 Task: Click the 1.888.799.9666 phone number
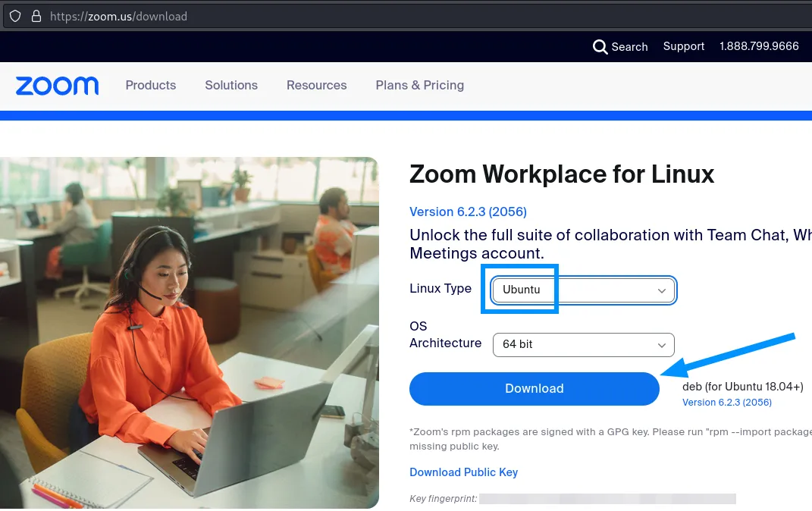coord(759,46)
